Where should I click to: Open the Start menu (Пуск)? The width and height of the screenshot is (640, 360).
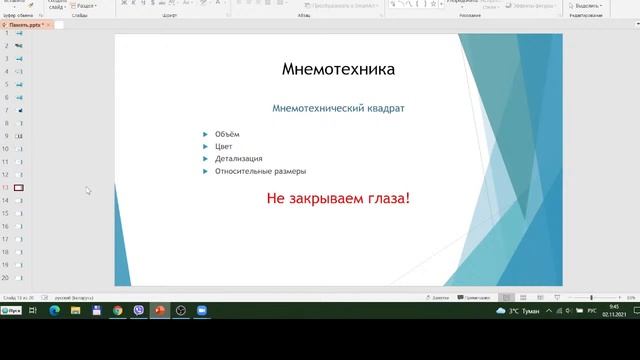point(11,311)
